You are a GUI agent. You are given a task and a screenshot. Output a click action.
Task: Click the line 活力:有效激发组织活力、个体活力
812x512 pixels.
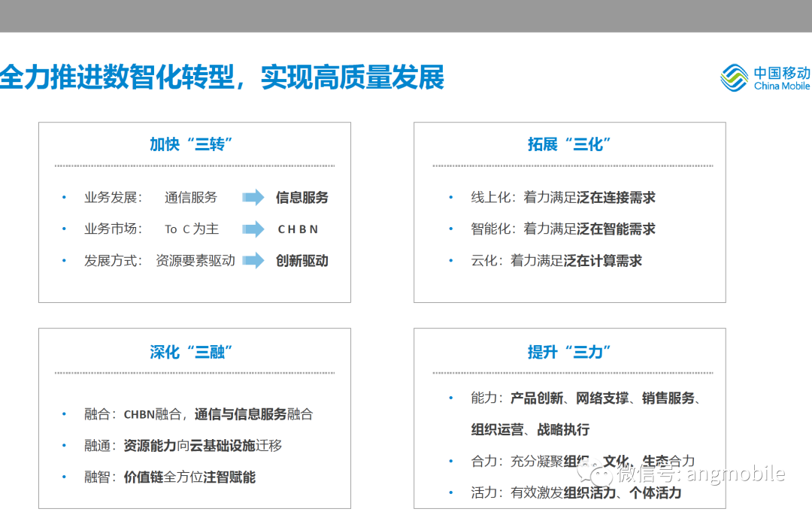click(576, 492)
